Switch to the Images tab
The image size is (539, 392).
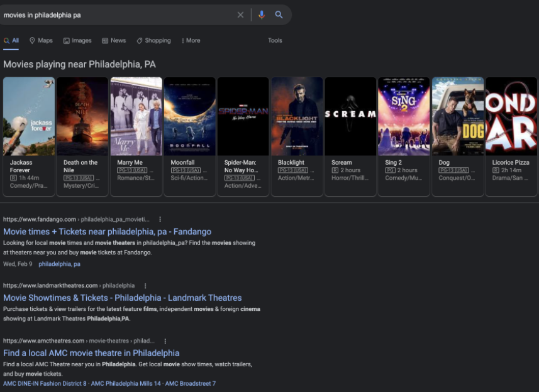77,41
